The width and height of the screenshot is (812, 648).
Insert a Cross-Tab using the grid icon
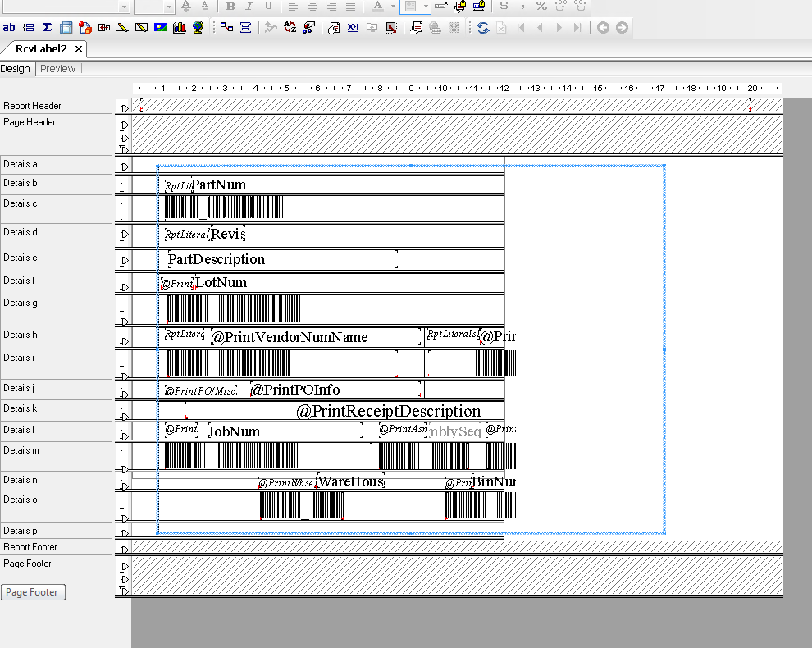point(66,27)
